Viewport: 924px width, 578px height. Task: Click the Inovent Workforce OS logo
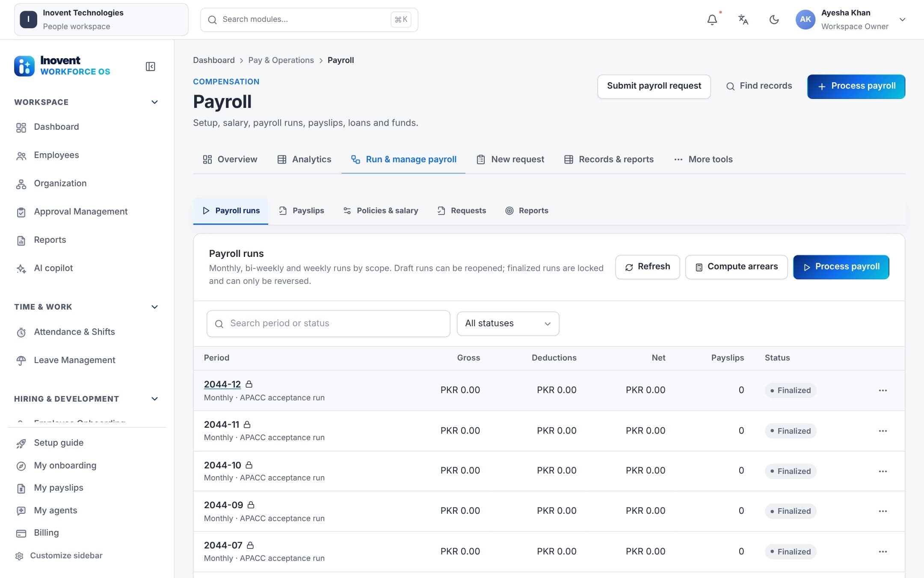[62, 66]
